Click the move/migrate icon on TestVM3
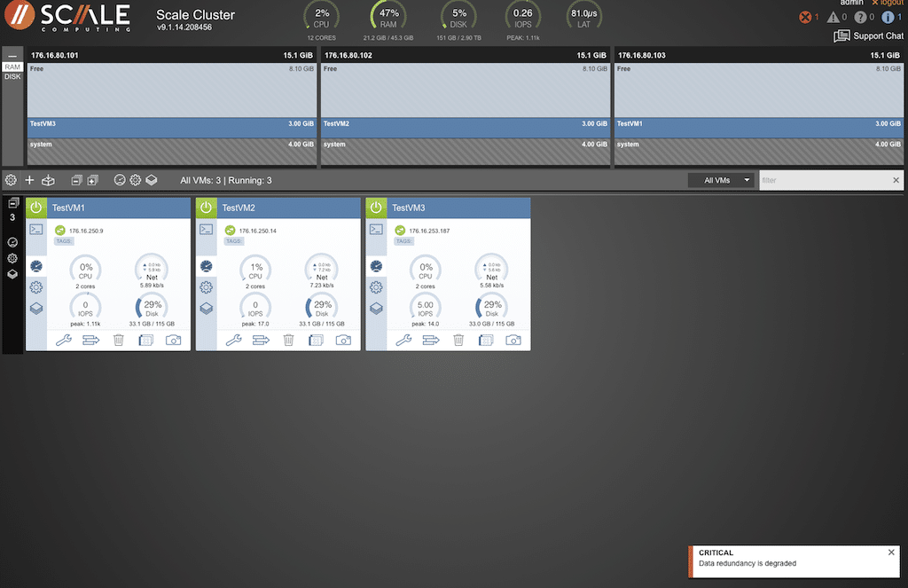The height and width of the screenshot is (588, 908). 431,340
